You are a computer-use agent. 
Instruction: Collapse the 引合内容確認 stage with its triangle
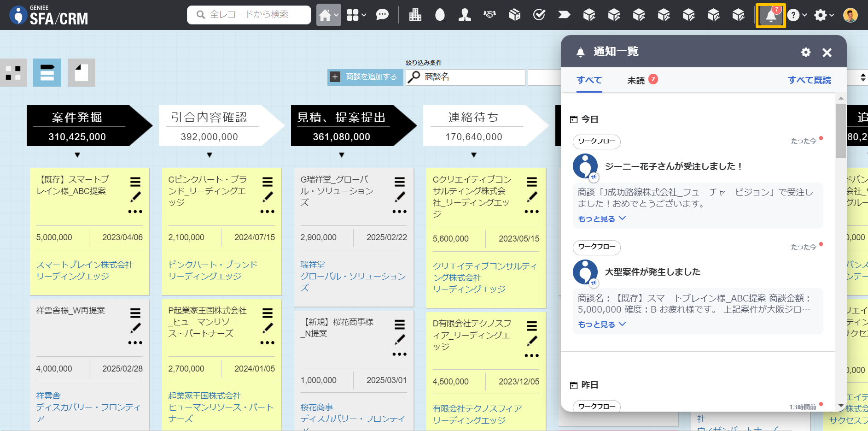click(210, 155)
